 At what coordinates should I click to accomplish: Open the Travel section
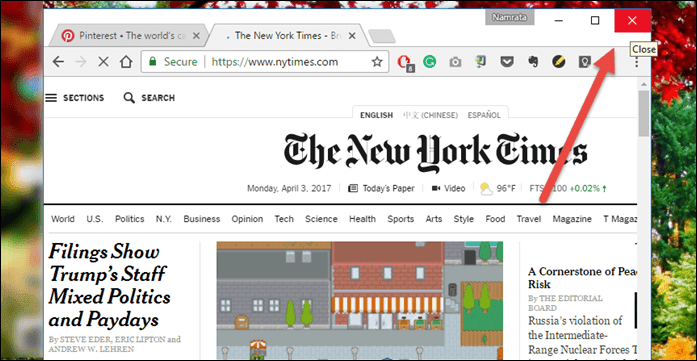pos(529,219)
